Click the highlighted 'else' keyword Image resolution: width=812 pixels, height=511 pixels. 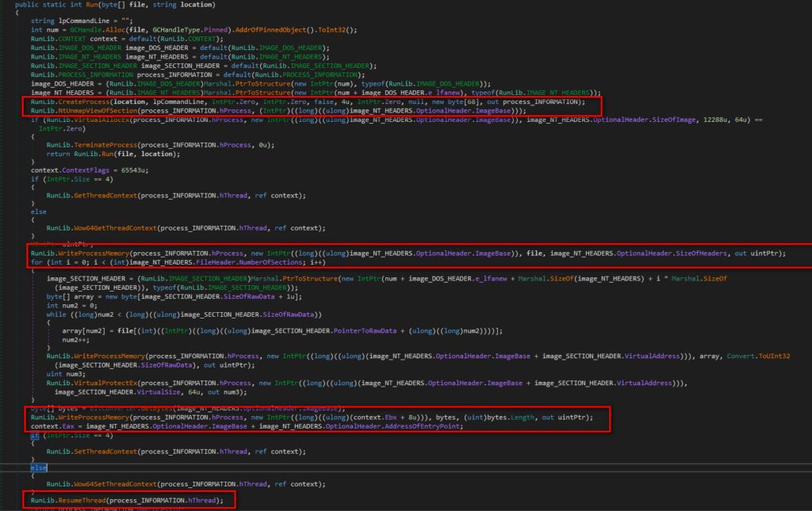[39, 468]
